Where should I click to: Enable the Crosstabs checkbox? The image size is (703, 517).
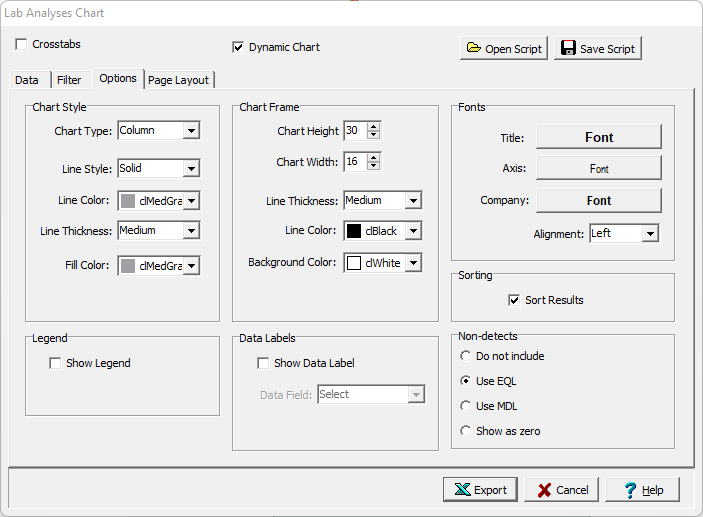(21, 45)
